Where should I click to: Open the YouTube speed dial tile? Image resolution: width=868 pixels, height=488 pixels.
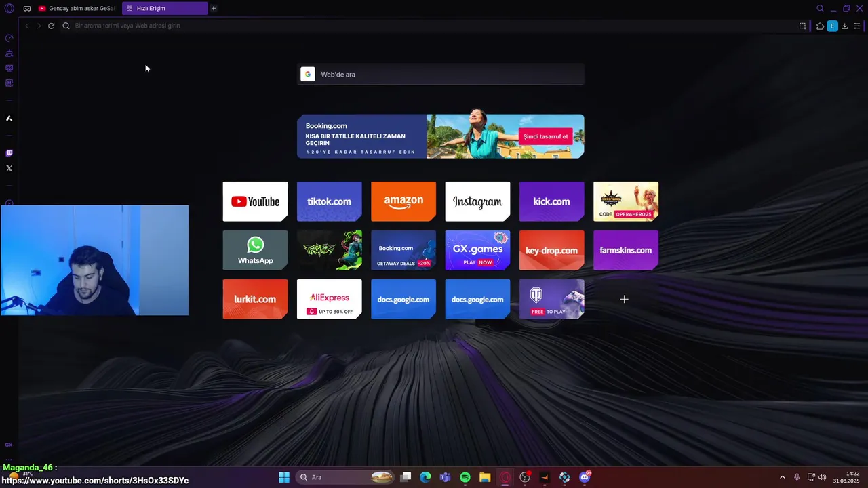pyautogui.click(x=255, y=201)
